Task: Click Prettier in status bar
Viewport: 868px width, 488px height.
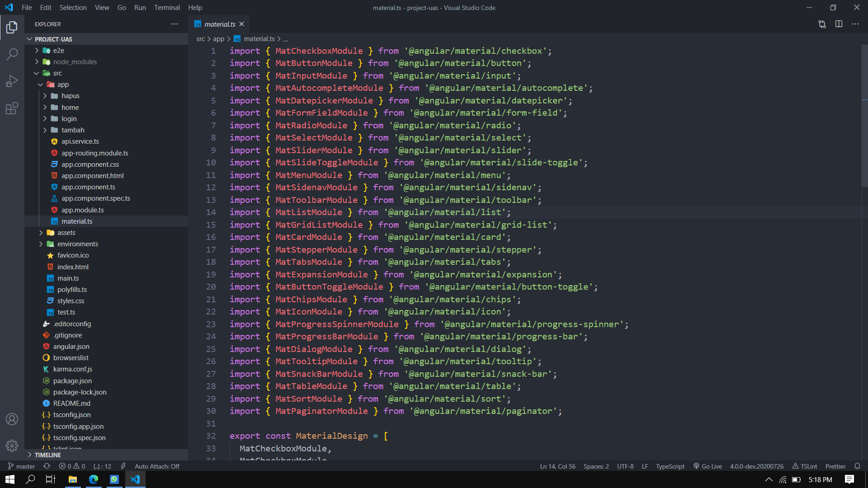Action: [x=835, y=466]
